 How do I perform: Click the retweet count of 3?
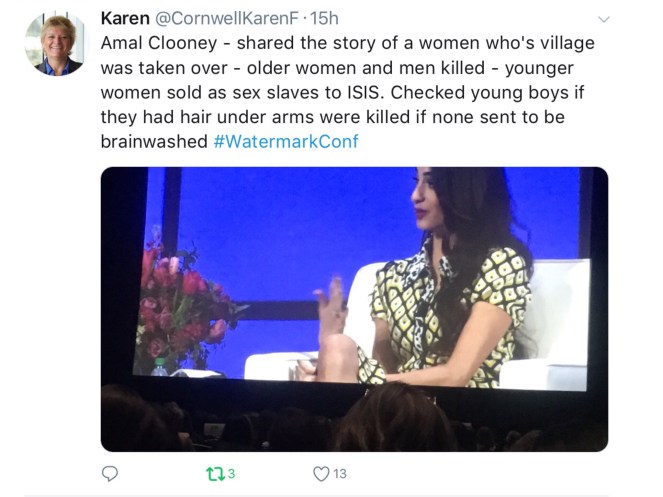(230, 473)
